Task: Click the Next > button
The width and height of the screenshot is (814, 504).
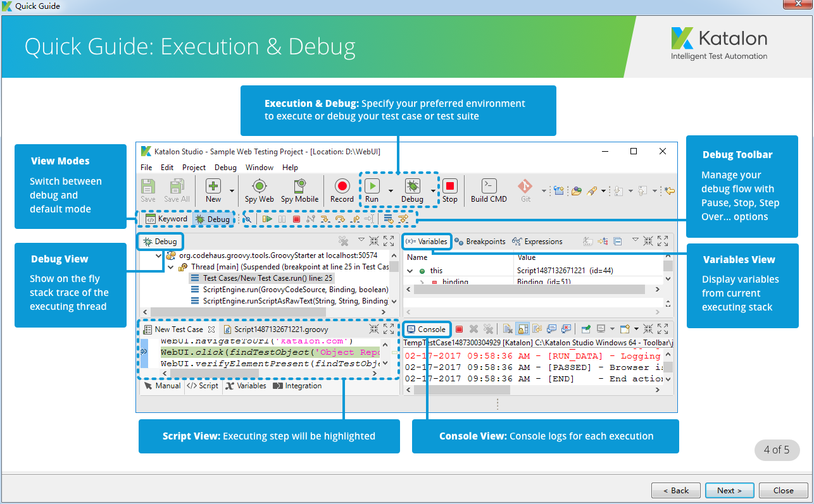Action: click(730, 490)
